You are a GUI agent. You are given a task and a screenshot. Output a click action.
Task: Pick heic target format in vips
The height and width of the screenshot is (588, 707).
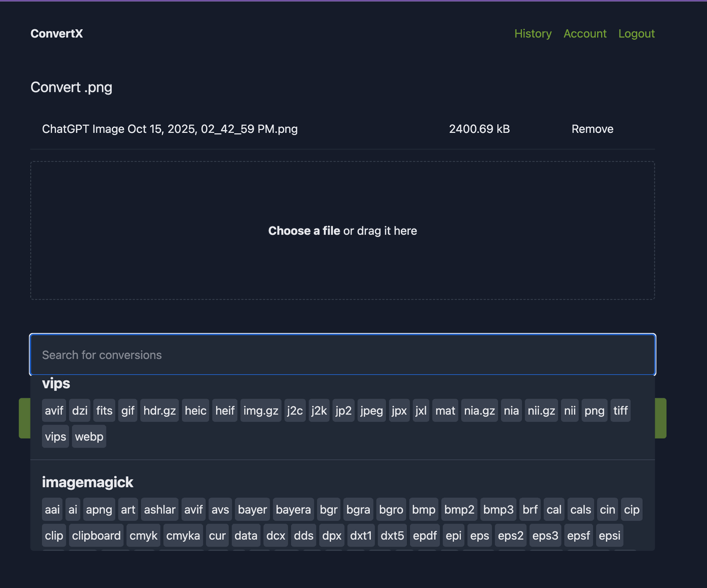[x=195, y=410]
